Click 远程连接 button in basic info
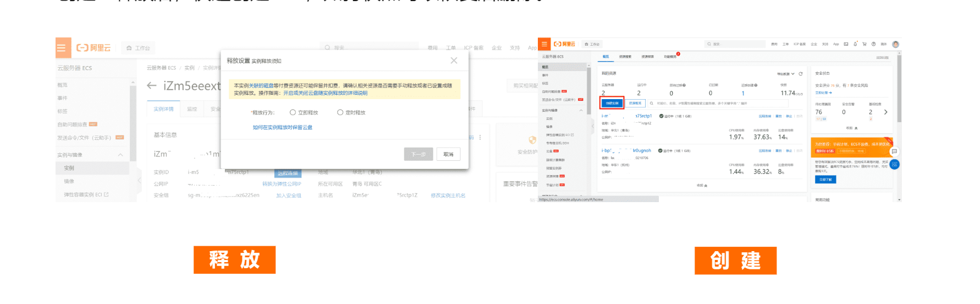980x304 pixels. click(288, 173)
